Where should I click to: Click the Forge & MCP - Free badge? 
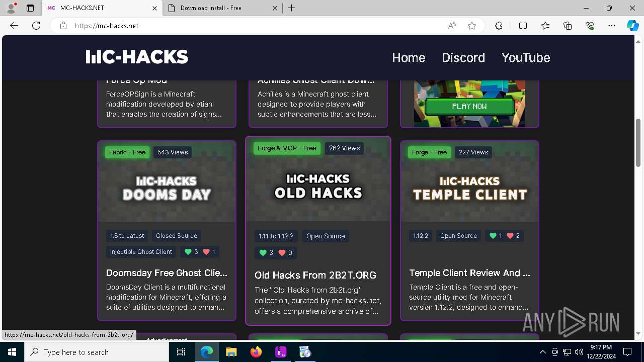click(x=287, y=148)
